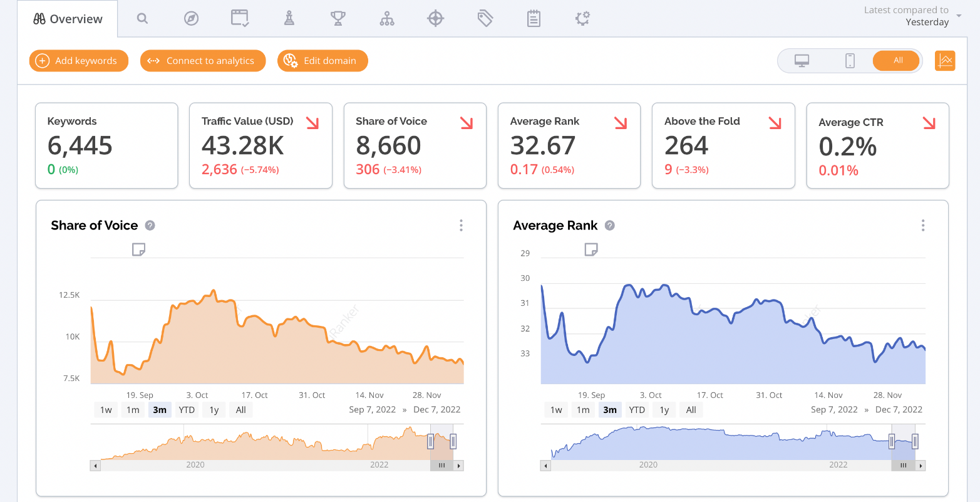Open the compass discovery tab
Image resolution: width=980 pixels, height=502 pixels.
pos(192,19)
